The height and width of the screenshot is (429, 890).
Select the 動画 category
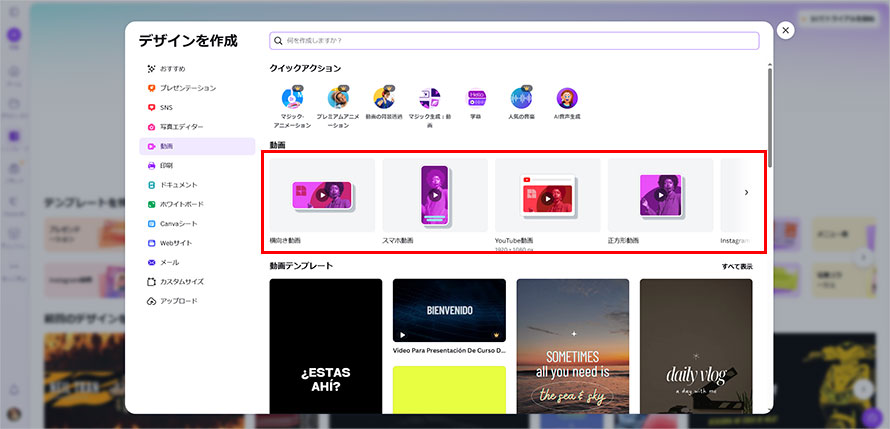point(197,146)
